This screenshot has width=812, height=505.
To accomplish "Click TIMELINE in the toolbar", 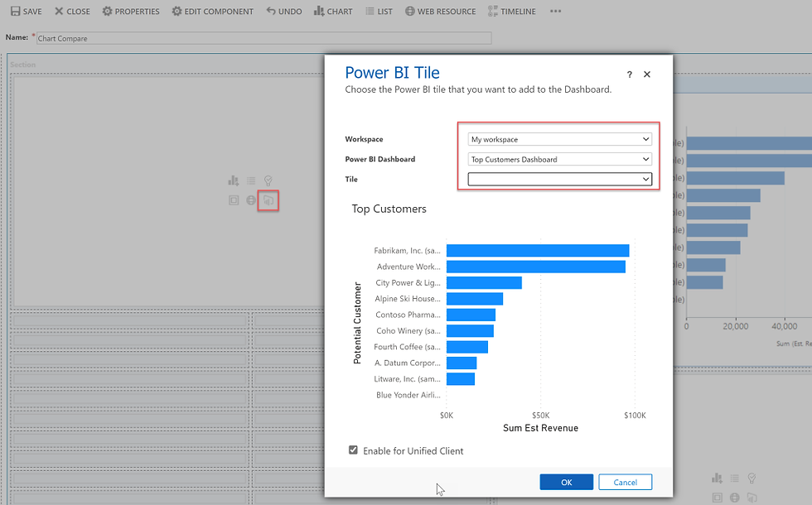I will (512, 11).
